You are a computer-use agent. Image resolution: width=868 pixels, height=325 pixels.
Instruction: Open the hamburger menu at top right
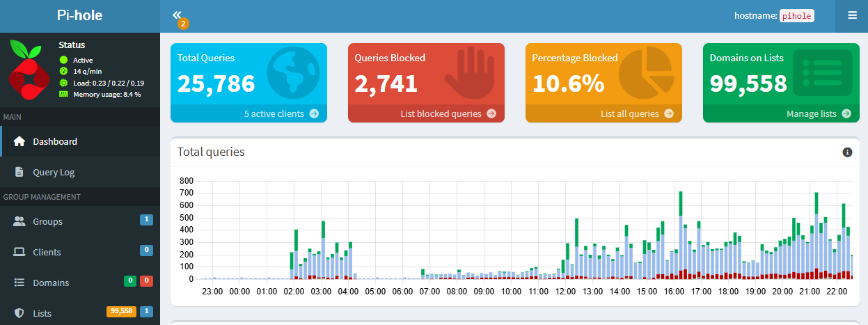tap(852, 15)
